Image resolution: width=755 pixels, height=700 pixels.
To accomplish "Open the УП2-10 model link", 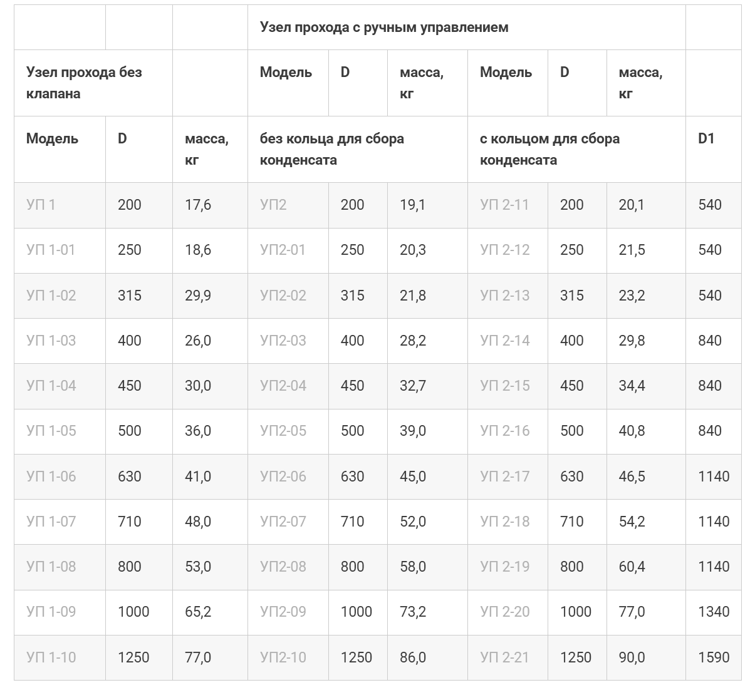I will (283, 657).
